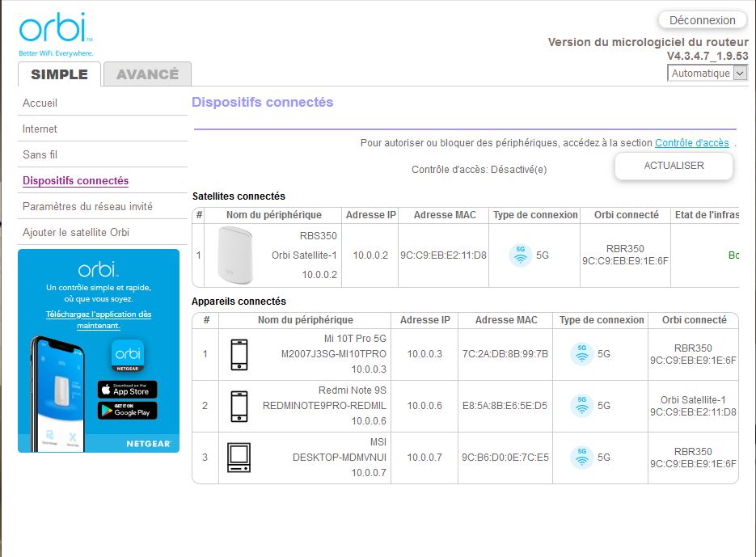This screenshot has width=756, height=557.
Task: Click the phone icon for Mi 10T Pro 5G
Action: pos(239,354)
